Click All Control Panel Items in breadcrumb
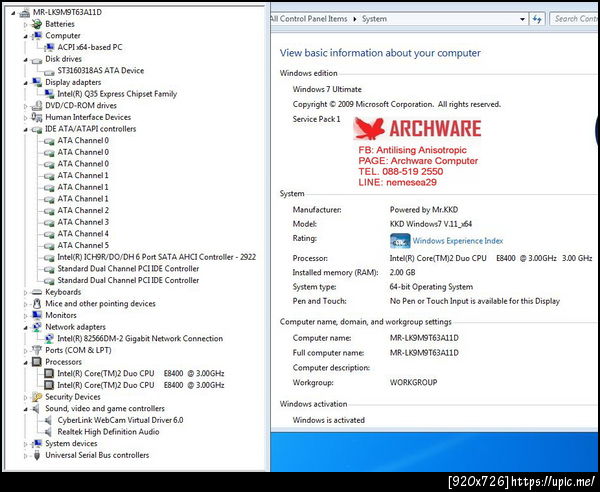 (308, 19)
